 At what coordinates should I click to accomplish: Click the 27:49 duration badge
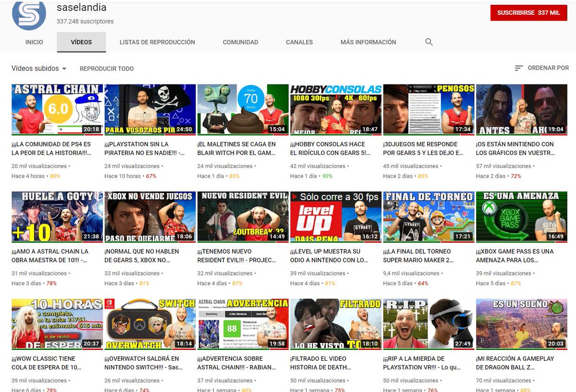coord(463,344)
